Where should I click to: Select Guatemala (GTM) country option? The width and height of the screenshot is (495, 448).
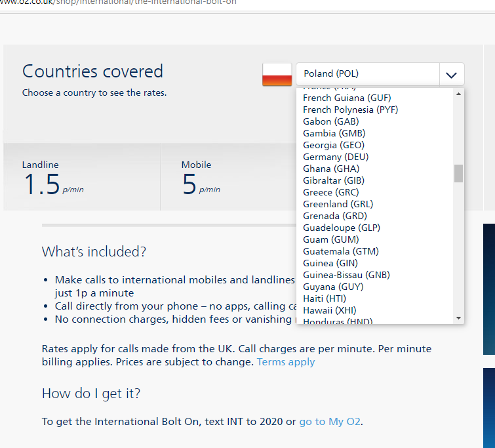point(341,251)
